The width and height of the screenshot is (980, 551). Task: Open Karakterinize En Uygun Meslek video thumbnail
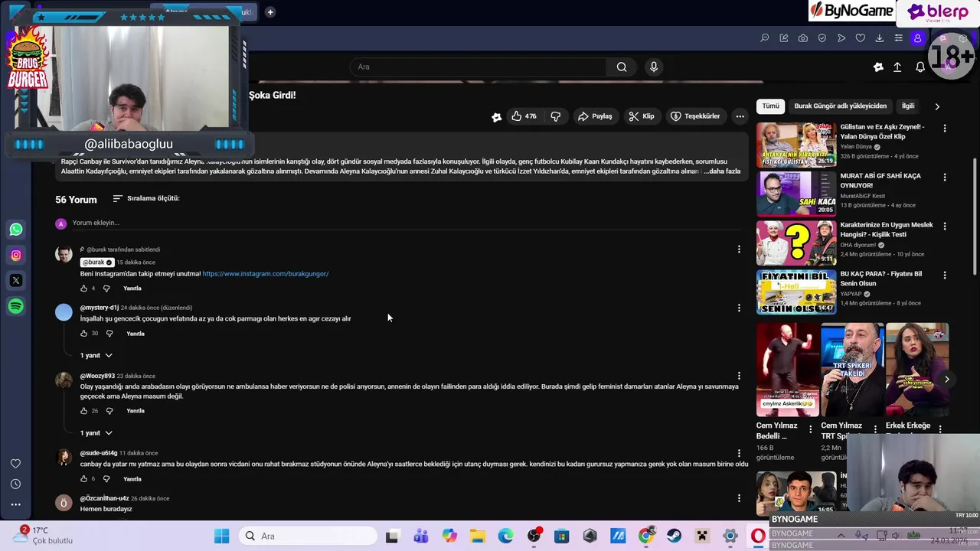tap(796, 243)
